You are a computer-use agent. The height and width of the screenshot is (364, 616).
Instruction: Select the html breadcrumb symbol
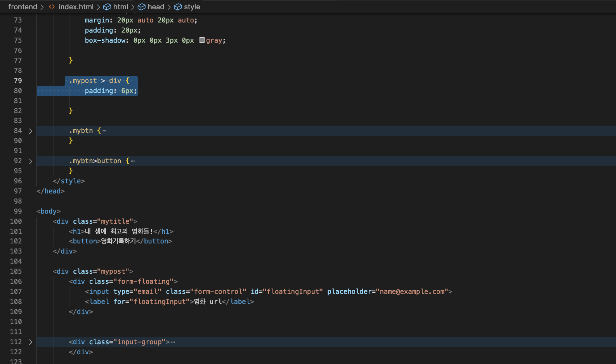(120, 7)
